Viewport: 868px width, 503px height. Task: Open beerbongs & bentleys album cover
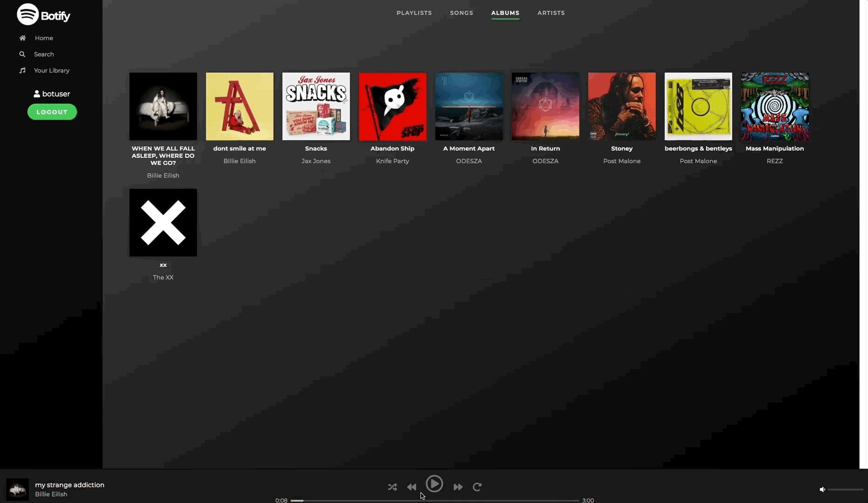tap(698, 106)
